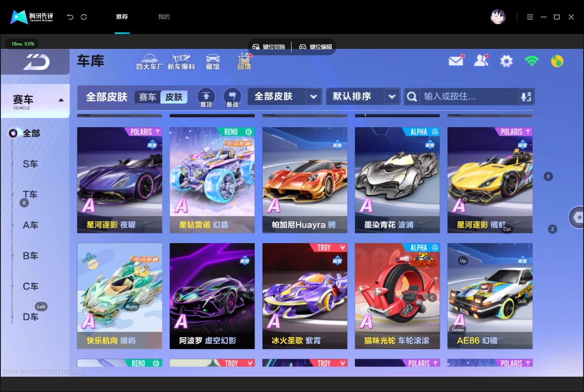The width and height of the screenshot is (584, 392).
Task: Expand the 默认排序 sort dropdown
Action: click(363, 97)
